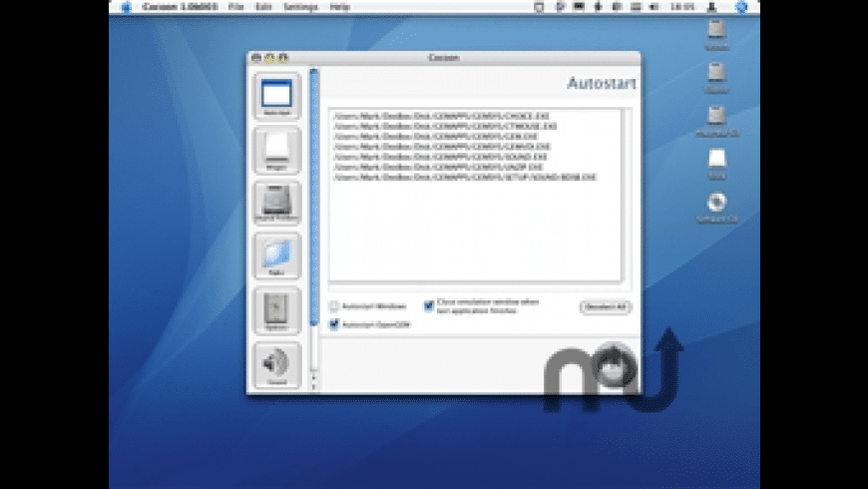Open the second sidebar panel with white disk image icon
The height and width of the screenshot is (489, 868).
[276, 150]
